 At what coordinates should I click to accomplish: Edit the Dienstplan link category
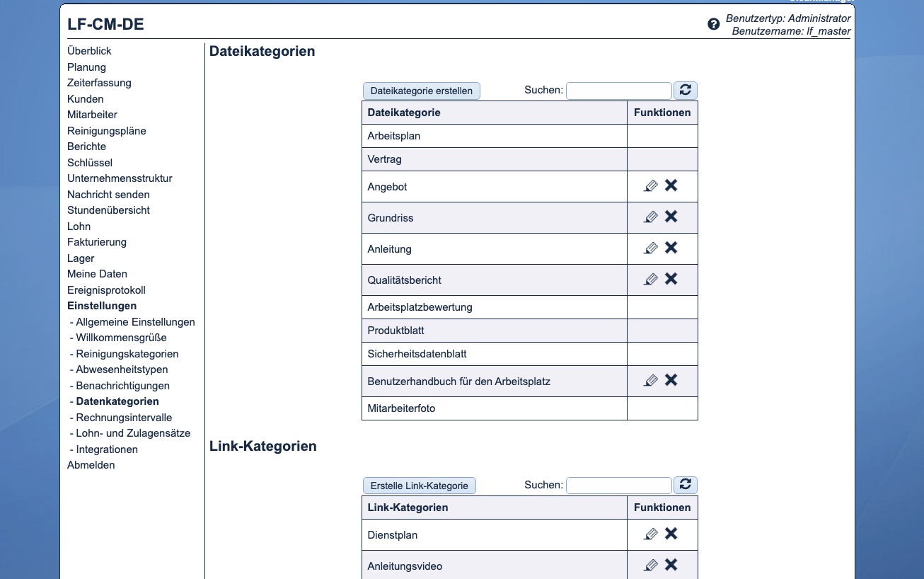coord(650,534)
